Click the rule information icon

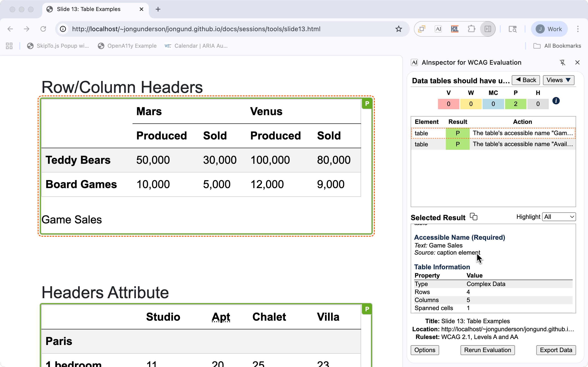556,101
